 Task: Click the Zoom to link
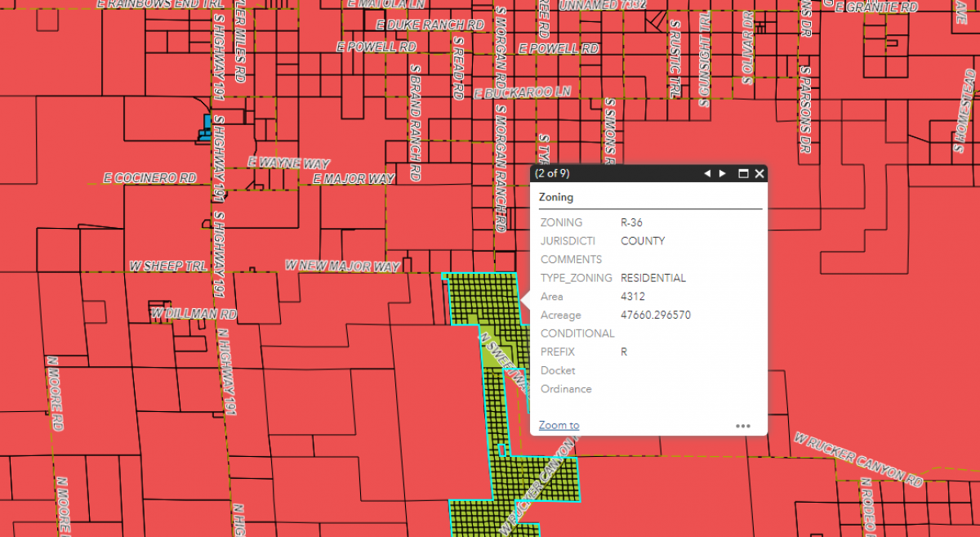[559, 425]
